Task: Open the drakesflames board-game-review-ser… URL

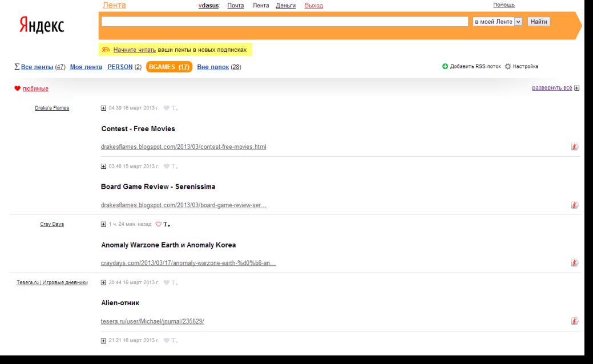Action: coord(183,205)
